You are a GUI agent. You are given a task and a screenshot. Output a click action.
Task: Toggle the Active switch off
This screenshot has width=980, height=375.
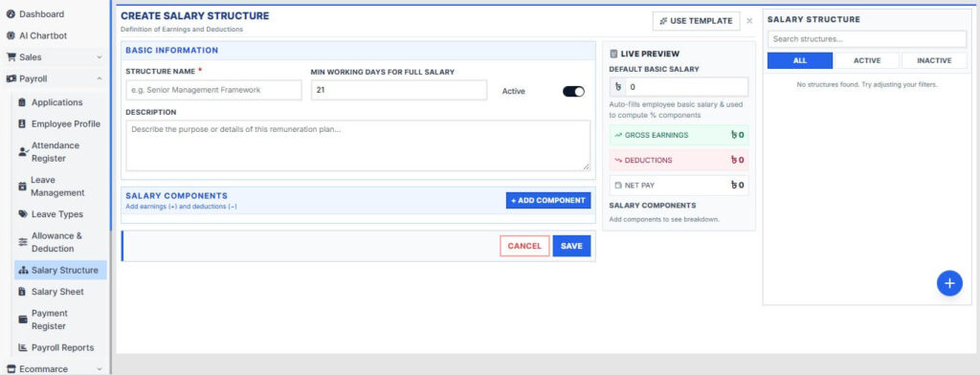coord(573,91)
